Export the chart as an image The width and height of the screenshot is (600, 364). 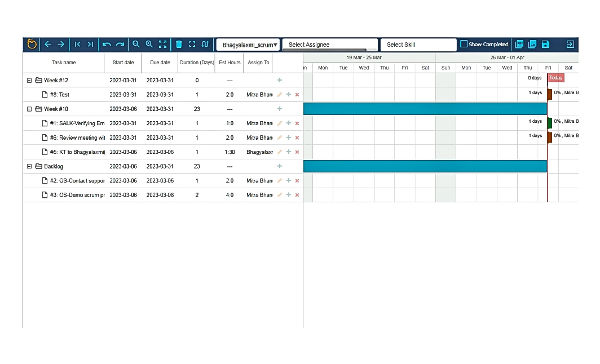click(x=532, y=44)
